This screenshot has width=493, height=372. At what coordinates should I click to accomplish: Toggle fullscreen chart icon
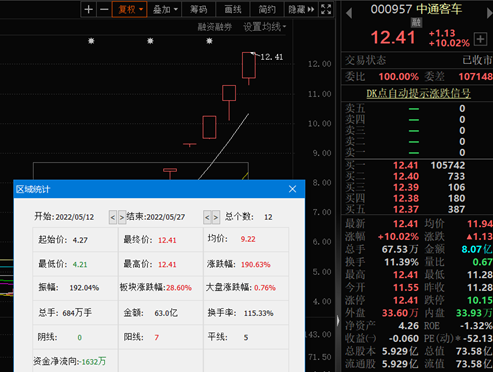[x=326, y=9]
